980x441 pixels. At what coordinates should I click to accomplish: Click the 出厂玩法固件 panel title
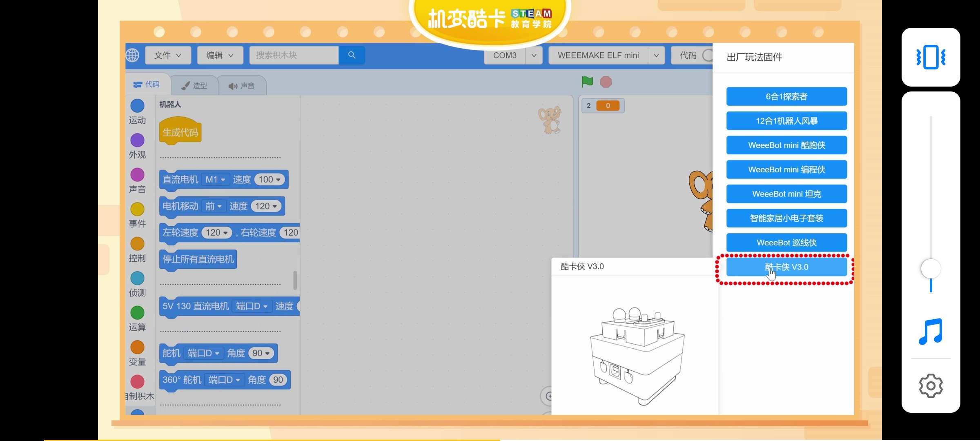[754, 57]
